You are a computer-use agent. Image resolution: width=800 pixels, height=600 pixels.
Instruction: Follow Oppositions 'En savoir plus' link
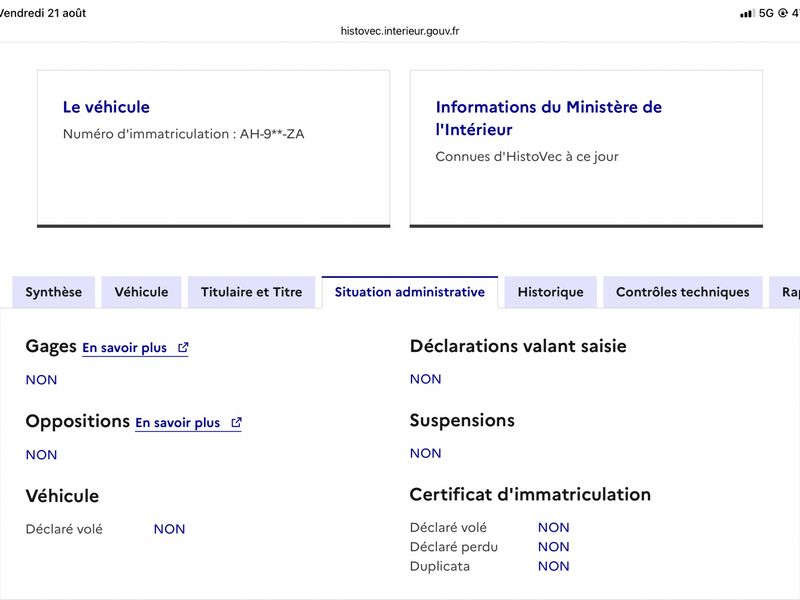[x=178, y=423]
